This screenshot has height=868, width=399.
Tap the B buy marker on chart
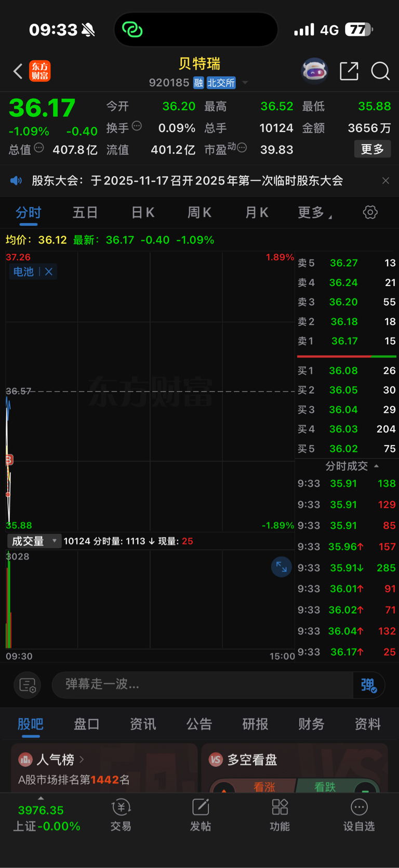[9, 460]
